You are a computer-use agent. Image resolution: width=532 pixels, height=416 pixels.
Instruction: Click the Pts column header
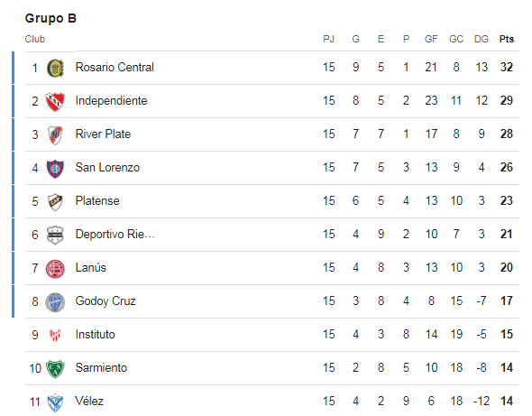[x=507, y=39]
